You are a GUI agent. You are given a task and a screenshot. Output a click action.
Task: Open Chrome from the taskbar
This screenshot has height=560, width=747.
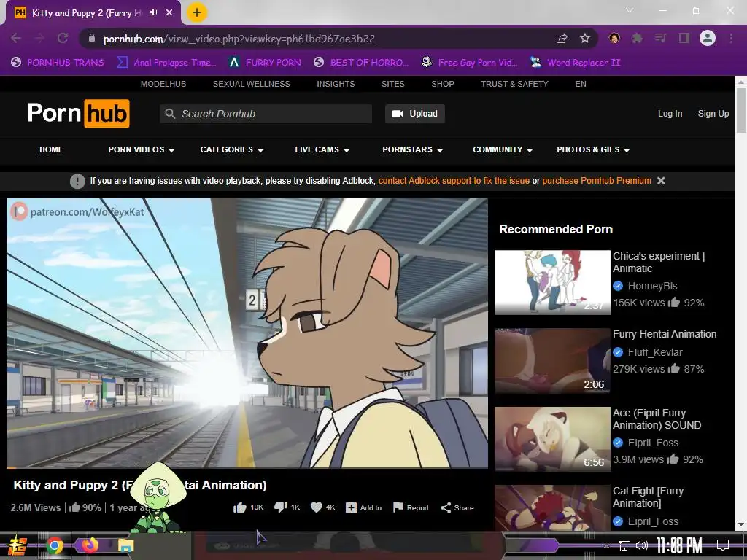[55, 545]
